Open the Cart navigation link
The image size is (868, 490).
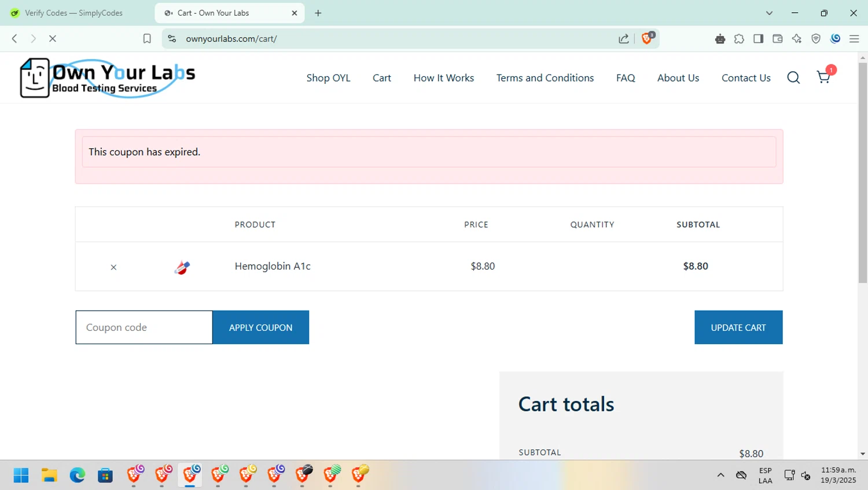tap(381, 78)
